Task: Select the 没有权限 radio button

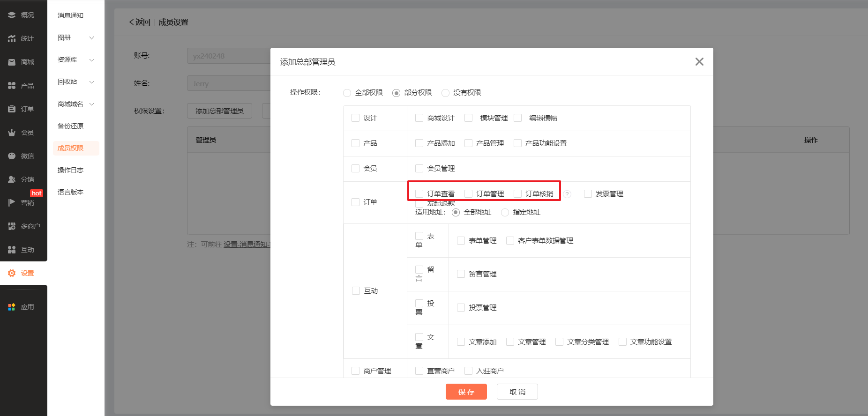Action: (x=445, y=93)
